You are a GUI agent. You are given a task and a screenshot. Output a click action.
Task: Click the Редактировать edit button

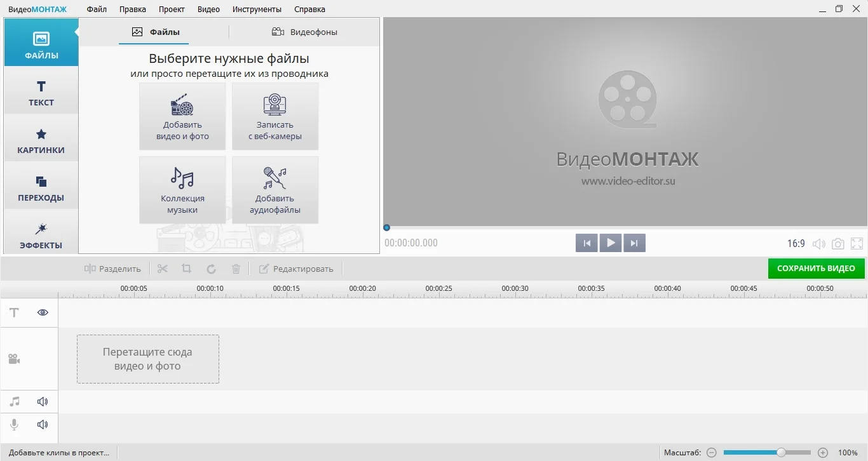tap(296, 269)
